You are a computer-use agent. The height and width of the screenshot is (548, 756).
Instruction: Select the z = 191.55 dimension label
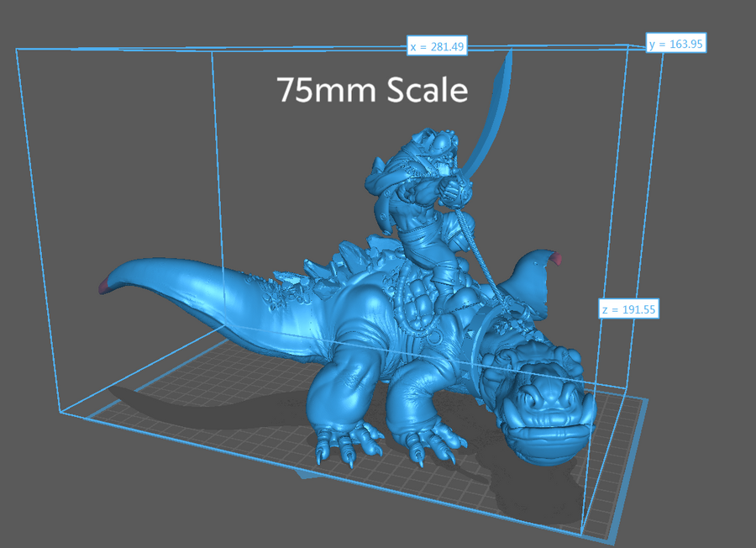628,309
